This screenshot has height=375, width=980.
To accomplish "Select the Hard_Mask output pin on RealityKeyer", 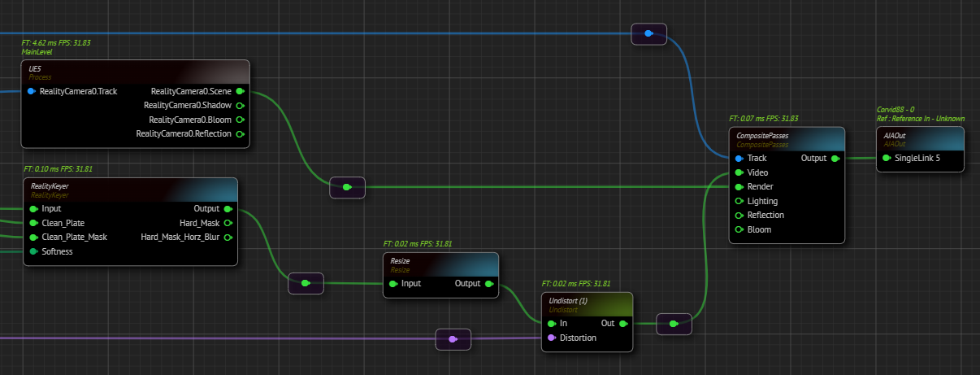I will tap(228, 223).
